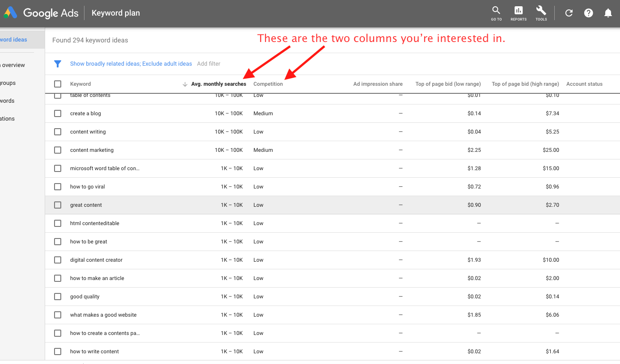The image size is (620, 364).
Task: Go to plan overview sidebar item
Action: coord(13,65)
